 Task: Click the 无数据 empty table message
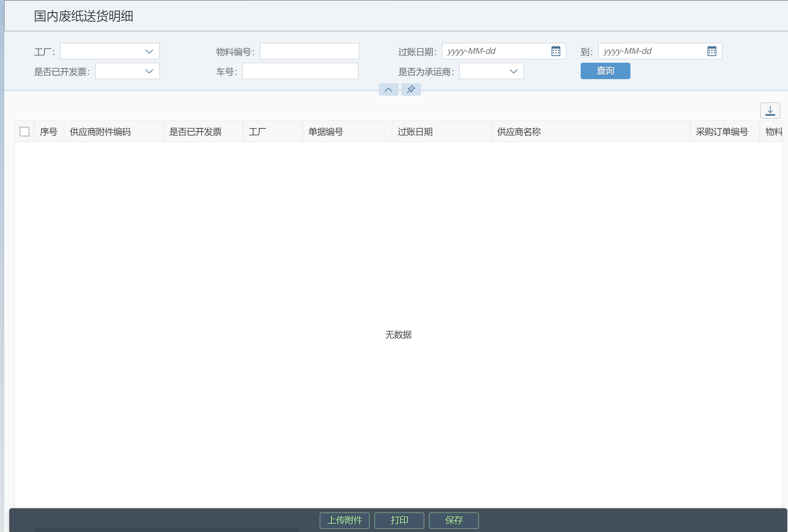pos(398,335)
